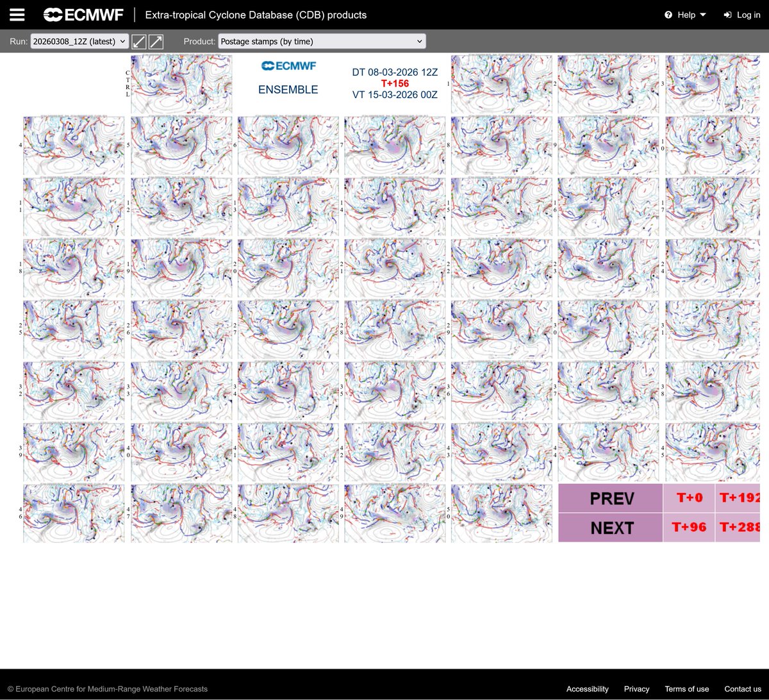The height and width of the screenshot is (700, 769).
Task: Open ensemble member 43 stamp
Action: (x=502, y=453)
